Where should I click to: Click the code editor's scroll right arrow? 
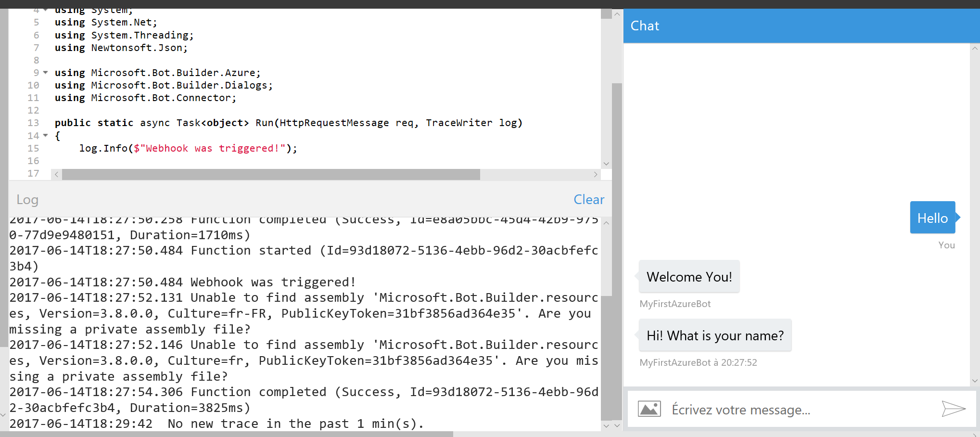click(x=596, y=174)
